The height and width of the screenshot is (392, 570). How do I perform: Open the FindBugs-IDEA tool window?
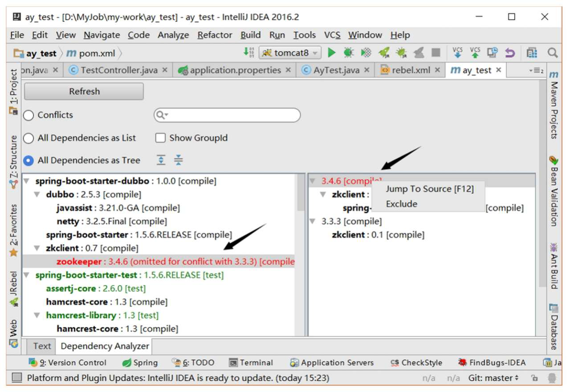tap(492, 363)
